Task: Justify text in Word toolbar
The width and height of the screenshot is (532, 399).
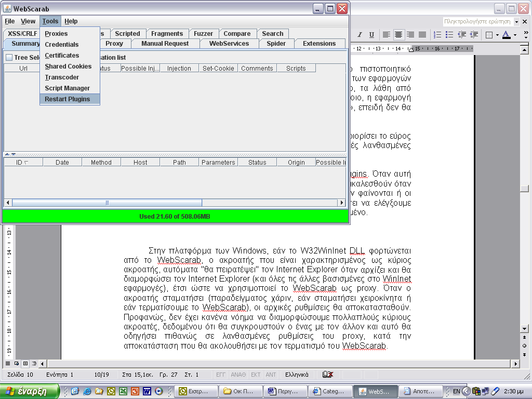Action: (422, 35)
